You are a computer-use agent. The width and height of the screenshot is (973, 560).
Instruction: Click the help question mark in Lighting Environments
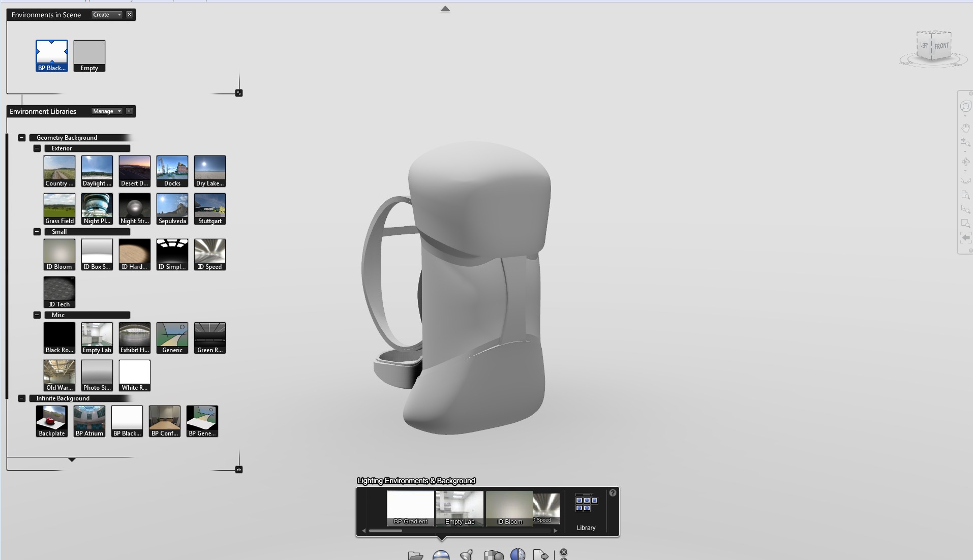[x=612, y=492]
